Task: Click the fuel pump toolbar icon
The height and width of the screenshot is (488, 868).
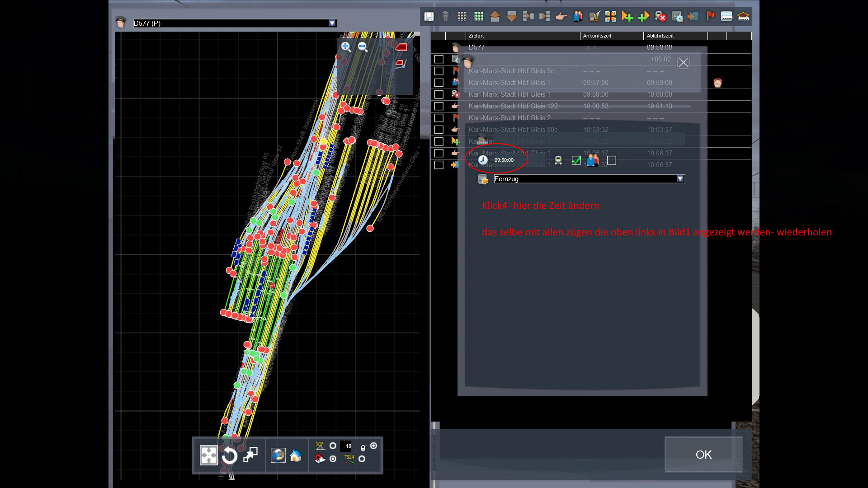Action: click(594, 17)
